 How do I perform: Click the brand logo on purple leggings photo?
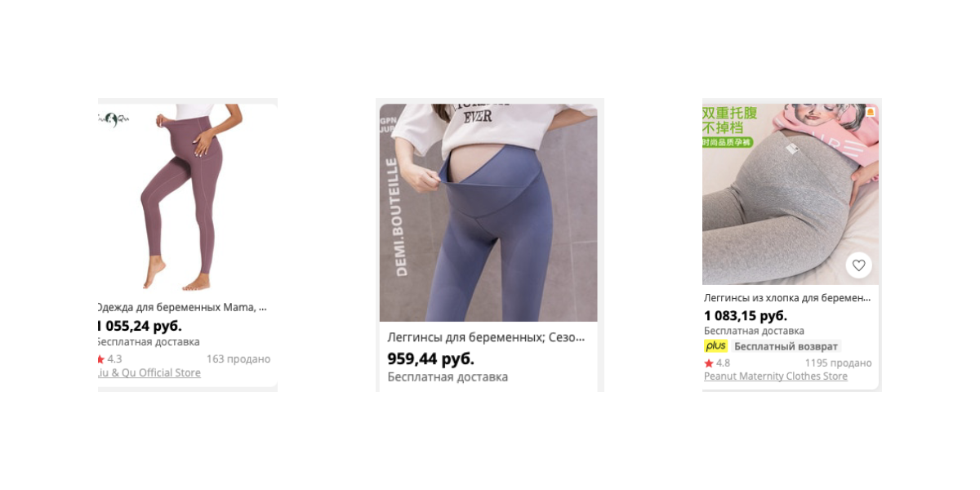114,119
